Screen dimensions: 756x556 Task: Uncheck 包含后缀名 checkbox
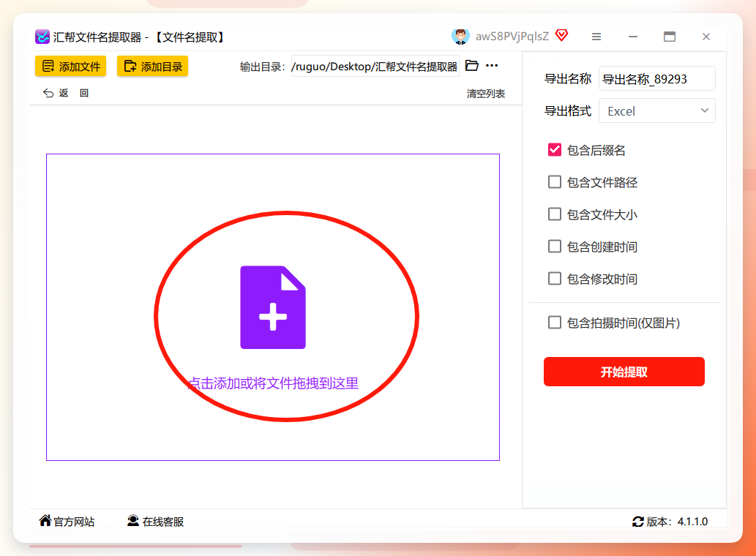point(555,150)
